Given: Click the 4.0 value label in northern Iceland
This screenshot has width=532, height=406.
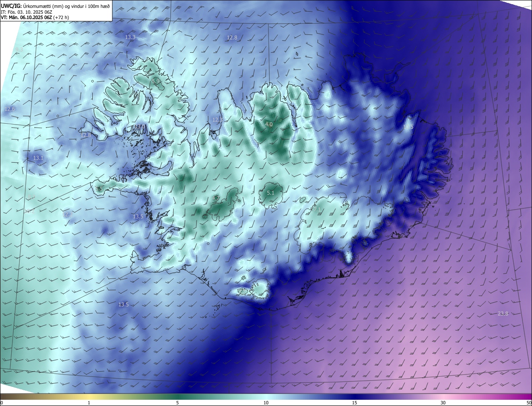Looking at the screenshot, I should click(x=269, y=125).
